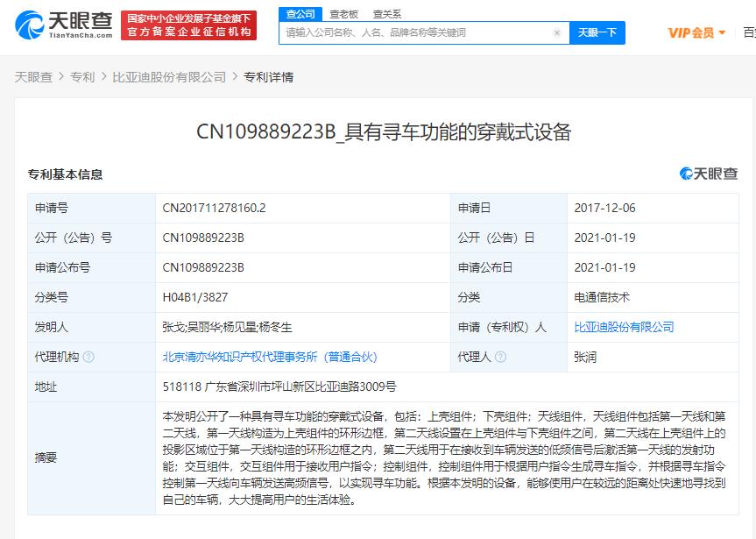This screenshot has height=539, width=756.
Task: Click the application date 2017-12-06
Action: (x=604, y=208)
